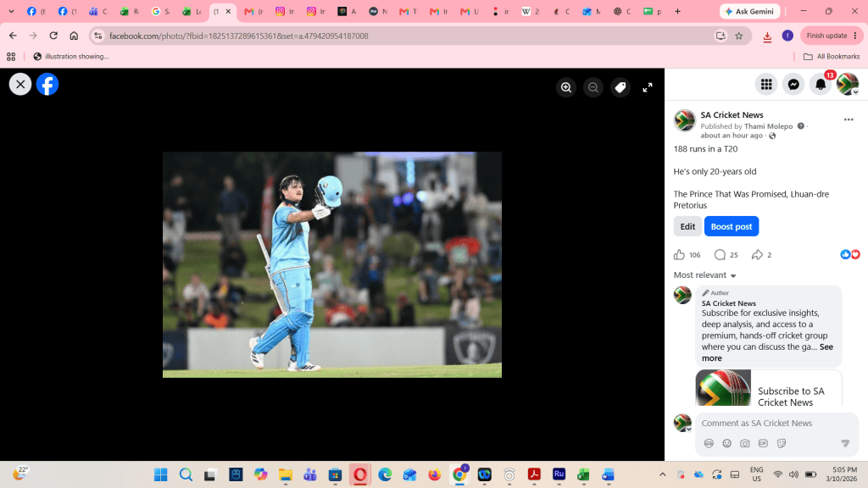Focus the Comment as SA Cricket News field
This screenshot has height=488, width=868.
coord(776,423)
